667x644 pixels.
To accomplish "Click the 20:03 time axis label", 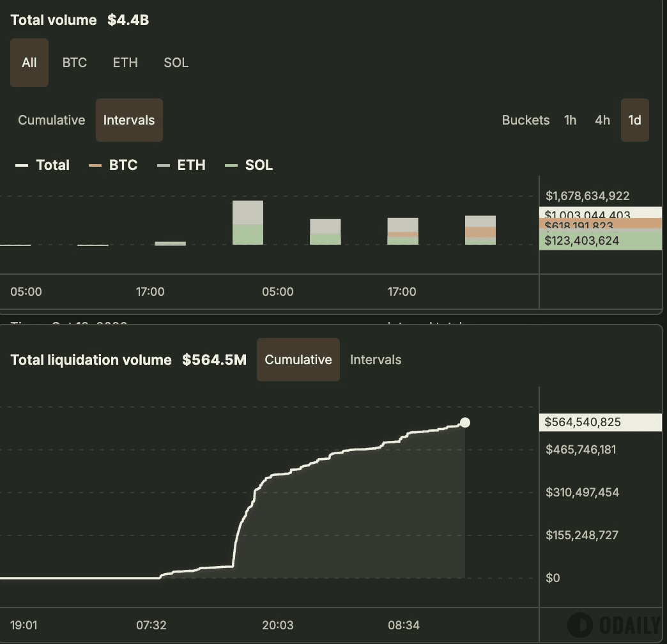I will point(278,625).
